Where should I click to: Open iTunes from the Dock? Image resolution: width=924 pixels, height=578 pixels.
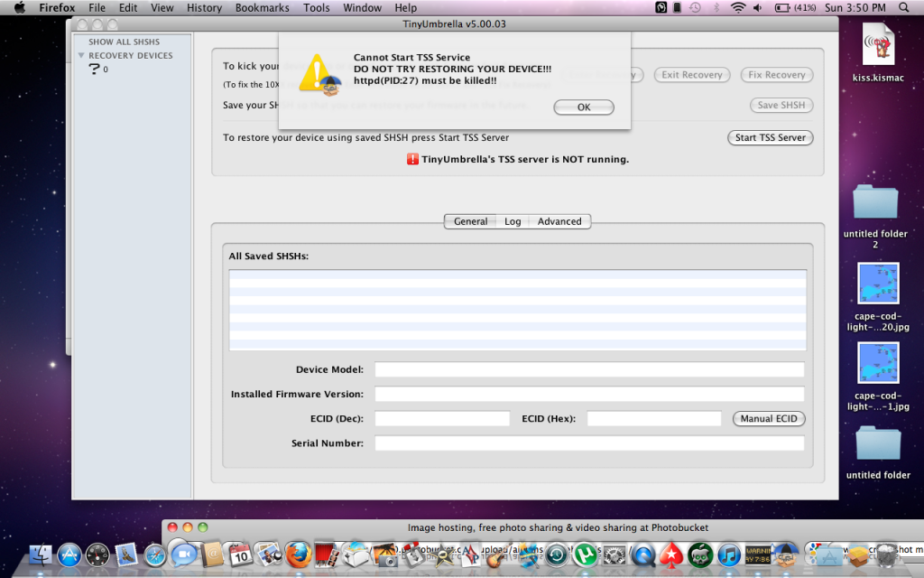728,555
